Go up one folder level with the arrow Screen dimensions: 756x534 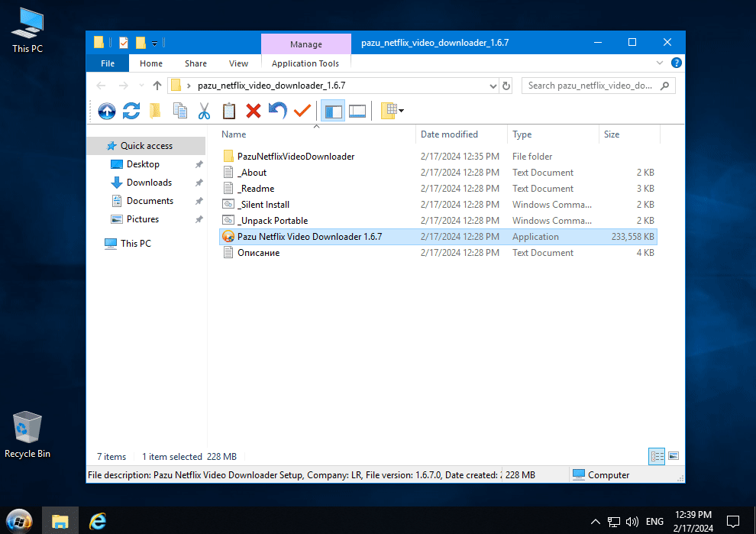point(157,86)
